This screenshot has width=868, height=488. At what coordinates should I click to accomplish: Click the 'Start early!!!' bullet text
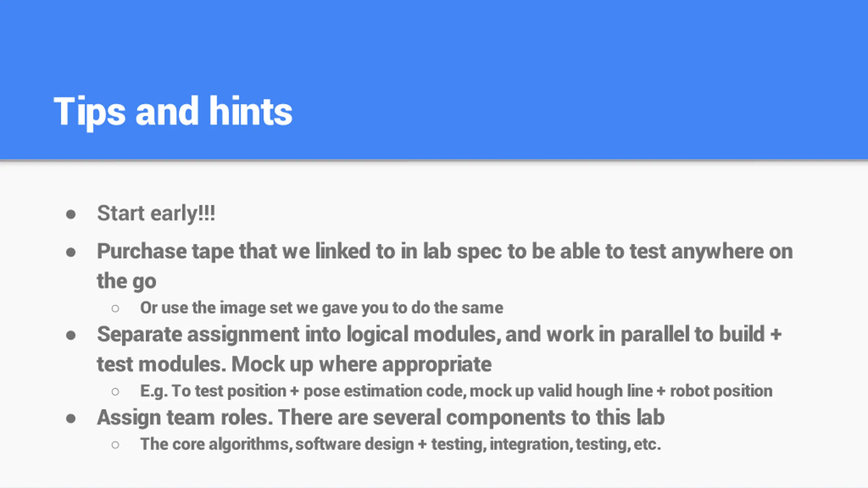156,213
